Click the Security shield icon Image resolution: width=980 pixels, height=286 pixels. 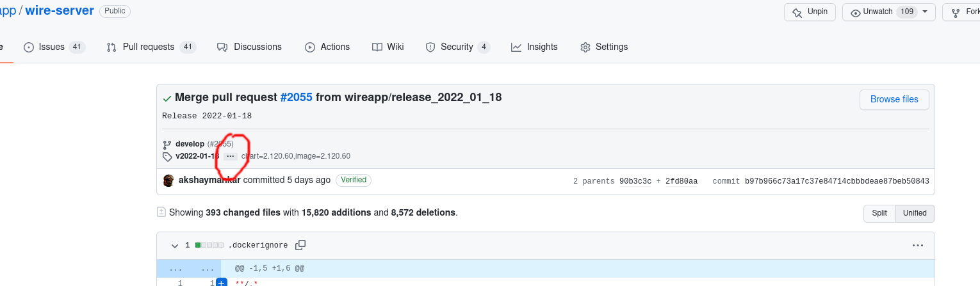(430, 47)
